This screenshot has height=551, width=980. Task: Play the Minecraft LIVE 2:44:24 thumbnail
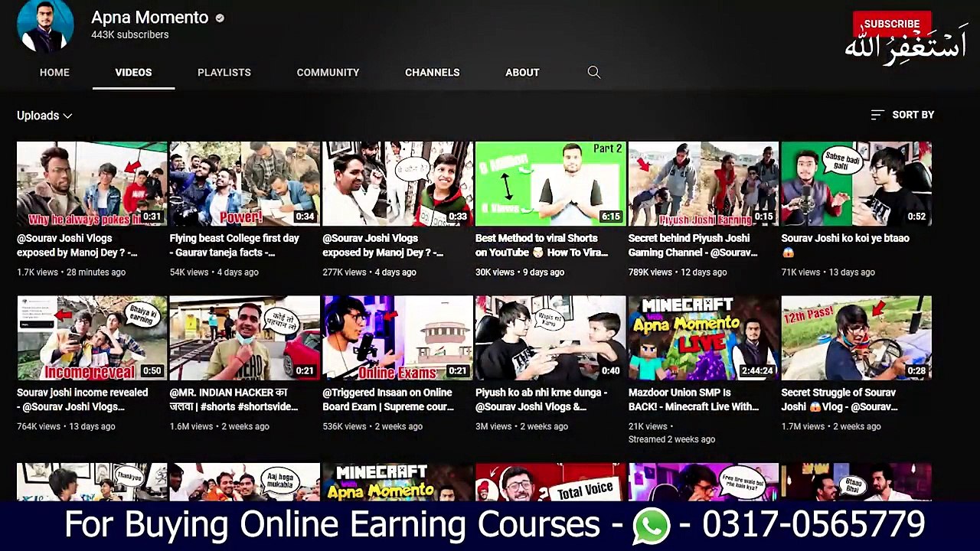point(704,338)
